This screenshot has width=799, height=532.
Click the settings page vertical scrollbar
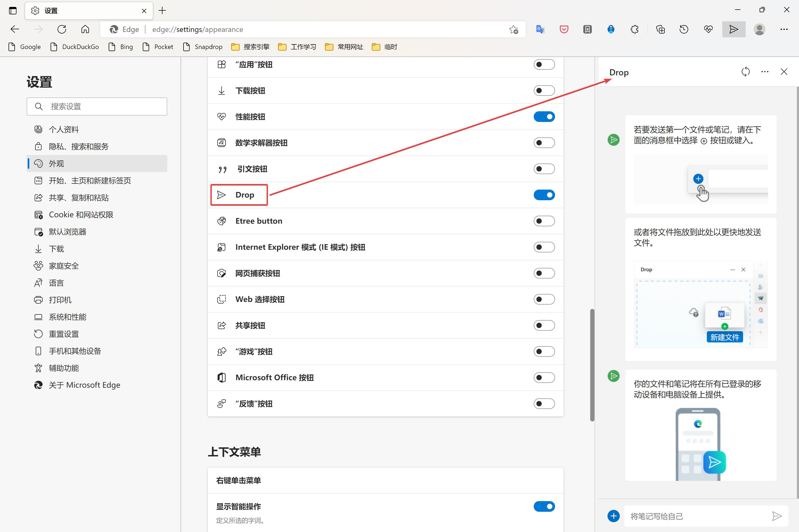(x=592, y=365)
